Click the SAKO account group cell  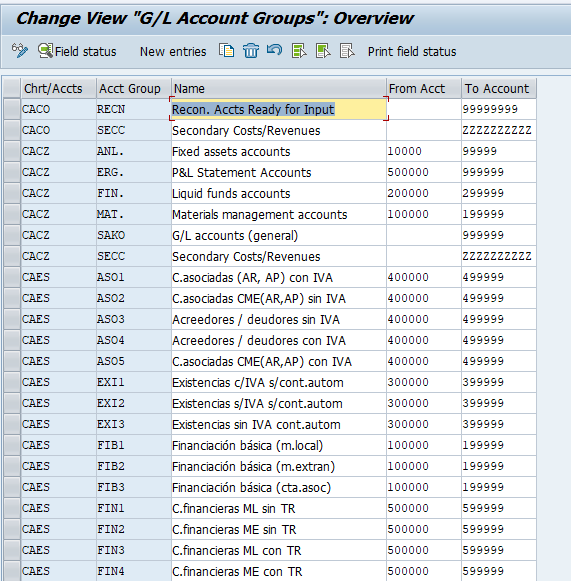[133, 235]
